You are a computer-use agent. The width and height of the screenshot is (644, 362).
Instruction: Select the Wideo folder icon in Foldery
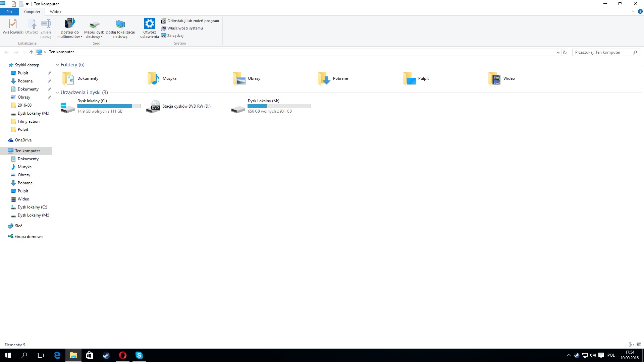pos(494,78)
